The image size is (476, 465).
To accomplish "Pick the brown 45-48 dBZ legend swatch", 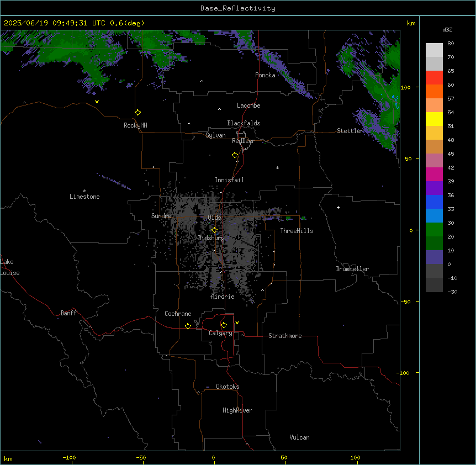I will [434, 146].
